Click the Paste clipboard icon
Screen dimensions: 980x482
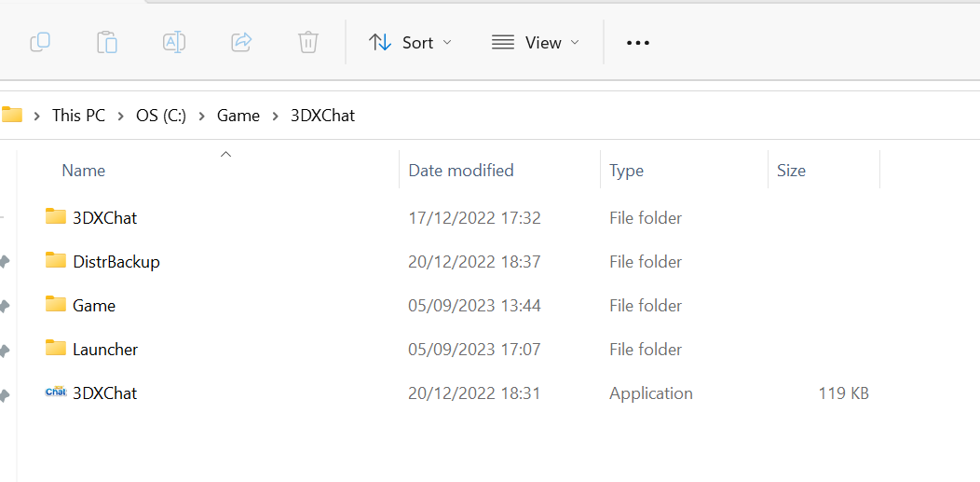107,43
